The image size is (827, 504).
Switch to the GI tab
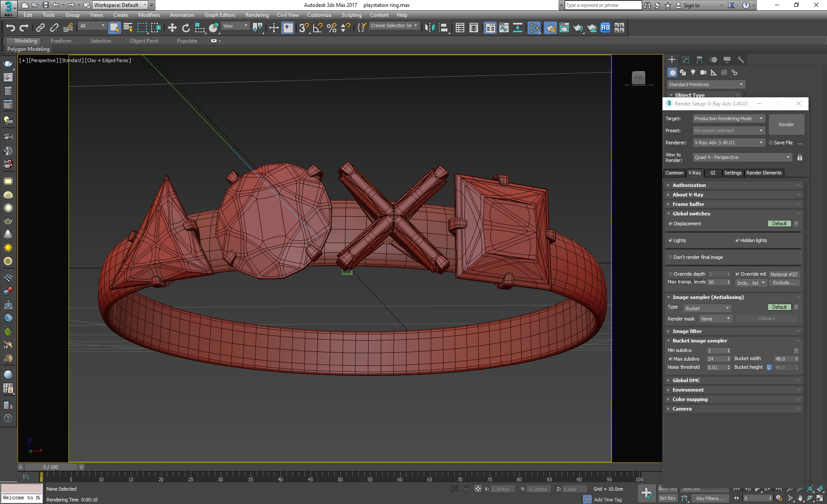(713, 173)
